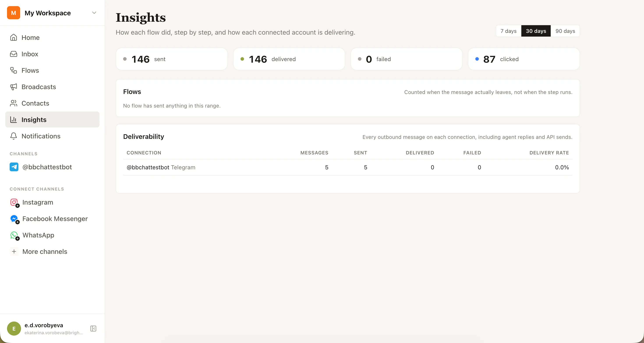Click the Contacts people icon
644x343 pixels.
pyautogui.click(x=14, y=103)
